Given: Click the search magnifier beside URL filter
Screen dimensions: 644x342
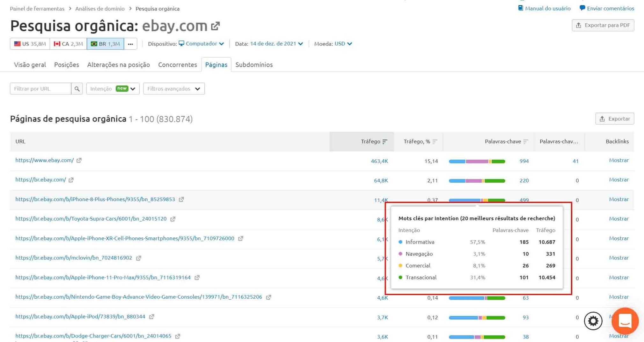Looking at the screenshot, I should point(77,89).
